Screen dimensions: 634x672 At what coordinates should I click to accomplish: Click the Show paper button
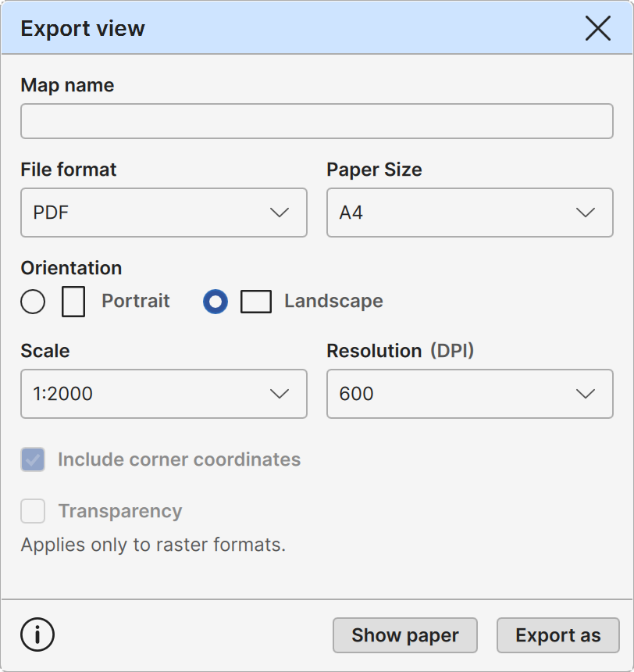[404, 635]
